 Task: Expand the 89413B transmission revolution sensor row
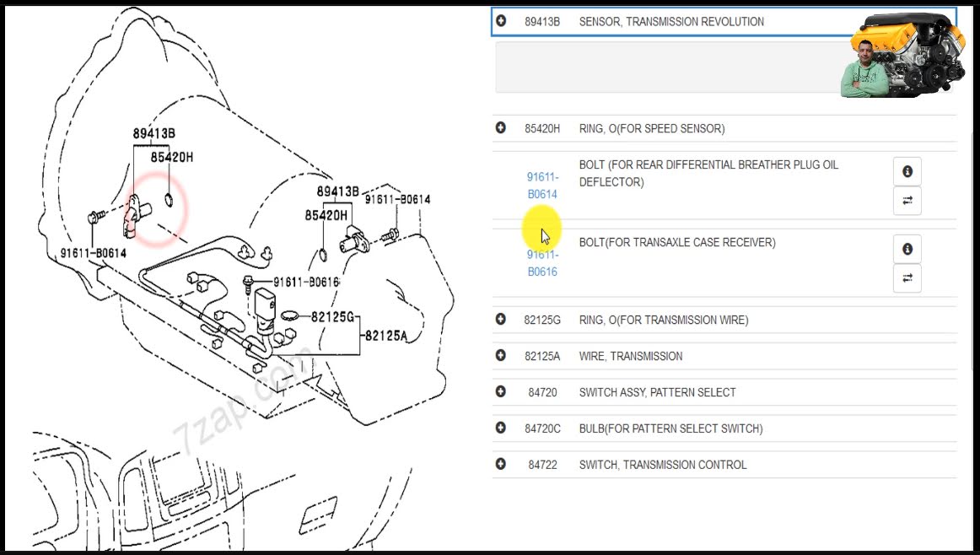tap(501, 20)
